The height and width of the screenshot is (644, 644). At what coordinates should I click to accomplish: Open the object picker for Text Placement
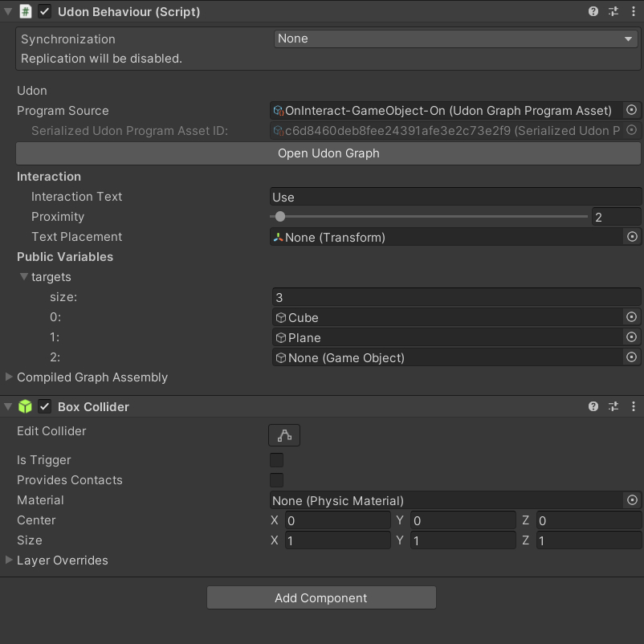[632, 236]
